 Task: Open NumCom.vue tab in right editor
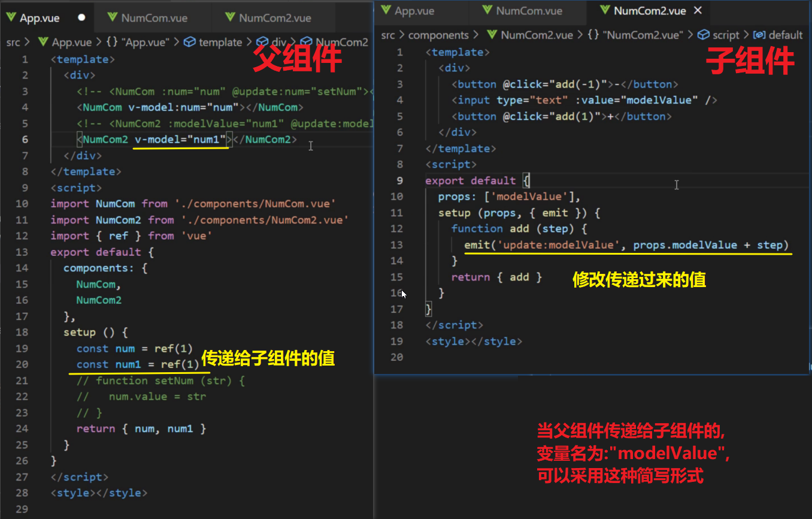click(x=529, y=11)
